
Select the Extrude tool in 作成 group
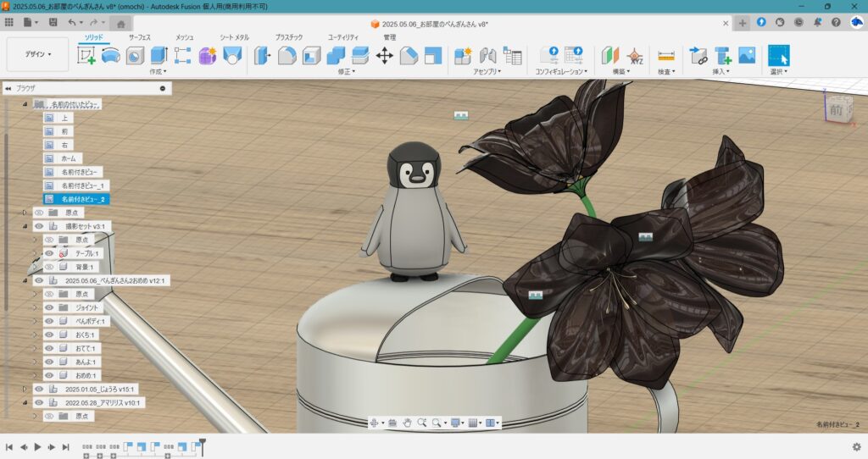159,56
